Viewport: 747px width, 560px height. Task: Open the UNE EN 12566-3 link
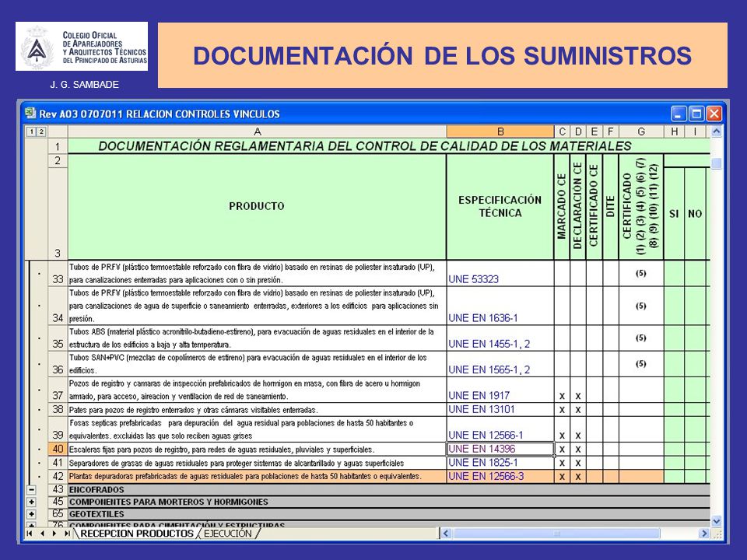tap(486, 476)
